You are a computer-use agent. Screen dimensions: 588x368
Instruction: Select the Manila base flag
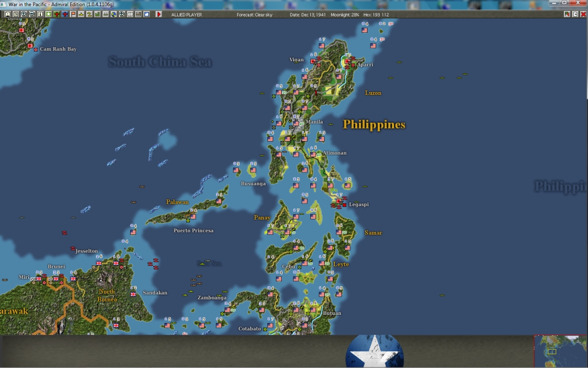coord(296,123)
